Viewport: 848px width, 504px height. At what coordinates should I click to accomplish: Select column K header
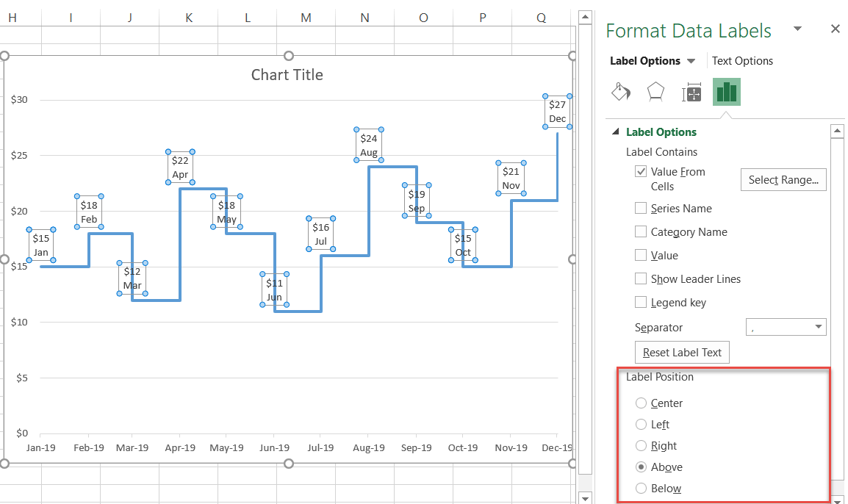(x=189, y=18)
